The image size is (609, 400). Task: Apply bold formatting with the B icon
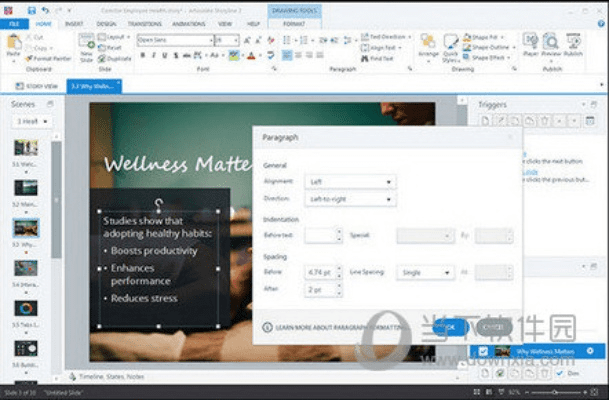tap(142, 55)
